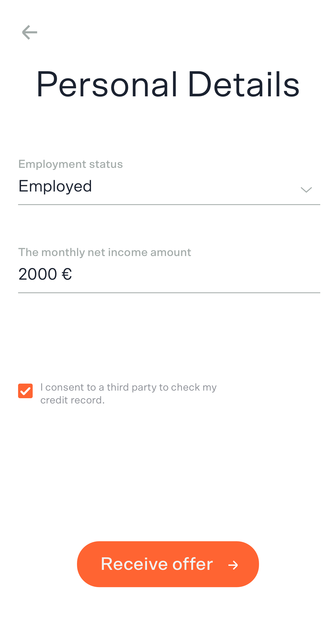Click the consent statement text
Viewport: 336px width, 644px height.
pyautogui.click(x=128, y=393)
